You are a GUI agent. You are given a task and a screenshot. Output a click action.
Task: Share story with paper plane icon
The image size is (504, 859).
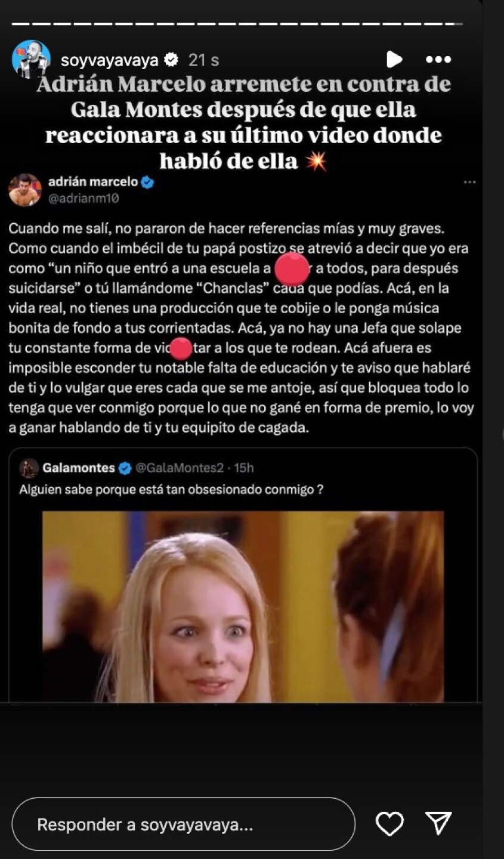pos(438,823)
